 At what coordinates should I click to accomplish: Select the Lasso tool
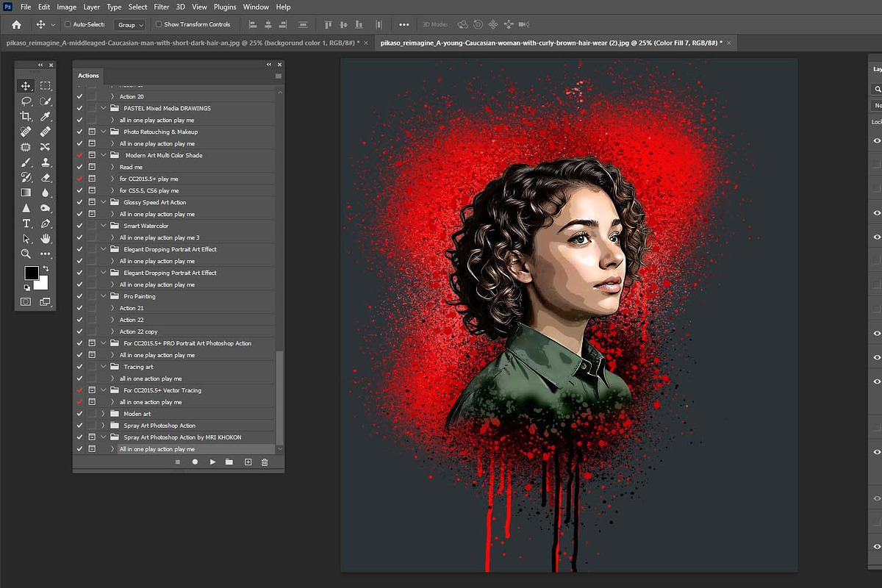click(x=26, y=101)
